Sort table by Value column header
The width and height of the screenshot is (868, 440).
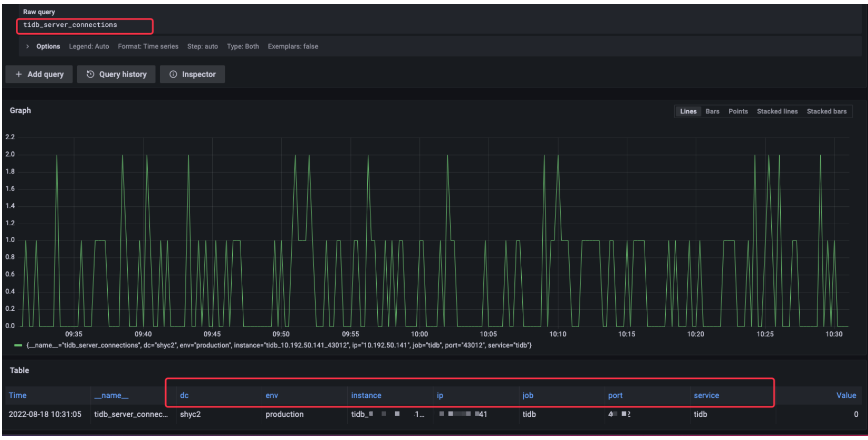tap(845, 395)
